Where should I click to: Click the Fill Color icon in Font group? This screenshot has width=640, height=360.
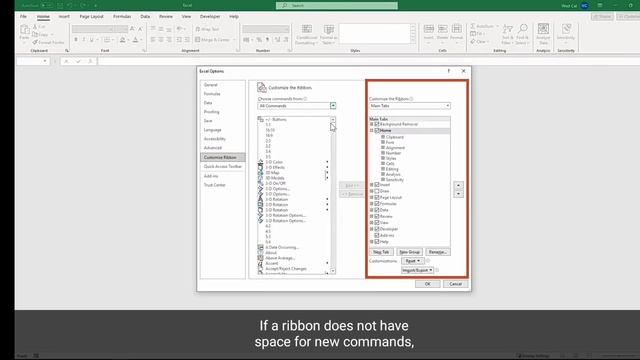coord(122,40)
